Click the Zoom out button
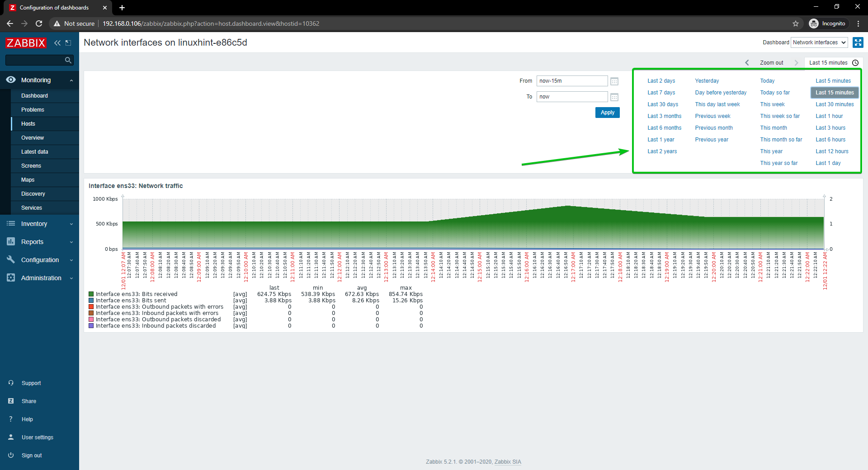The width and height of the screenshot is (868, 470). 771,63
